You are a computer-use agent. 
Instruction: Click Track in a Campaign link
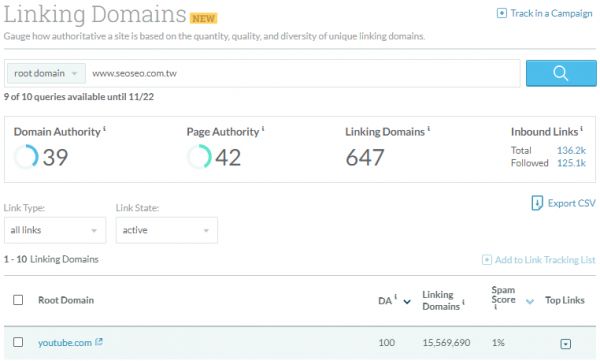(x=551, y=13)
